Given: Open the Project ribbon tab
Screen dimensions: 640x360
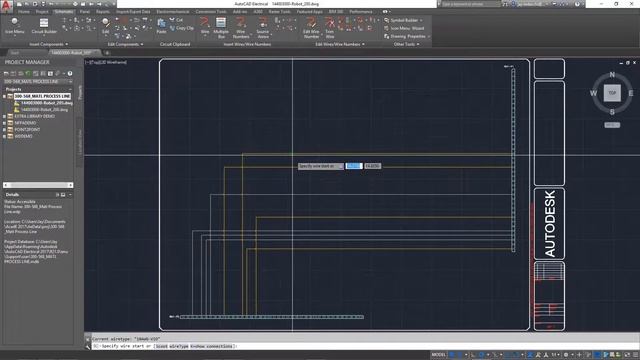Looking at the screenshot, I should [x=42, y=11].
